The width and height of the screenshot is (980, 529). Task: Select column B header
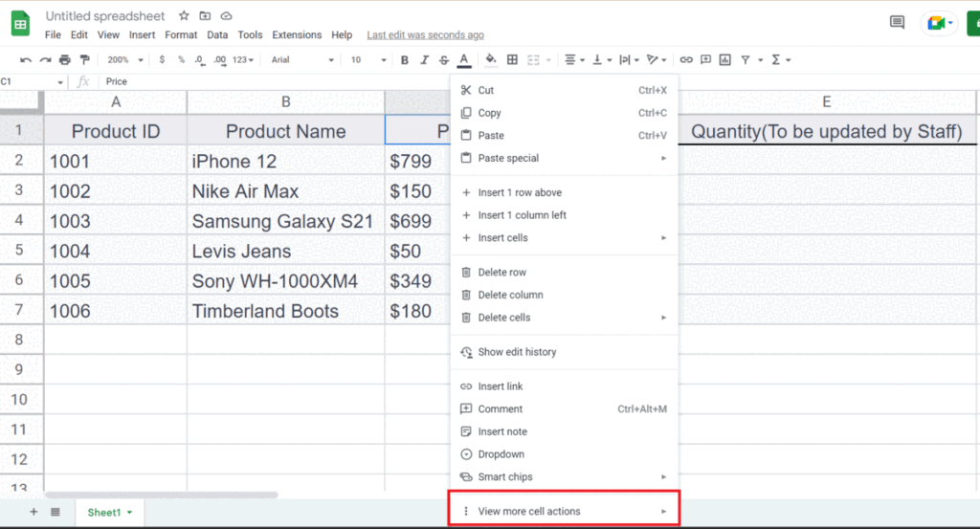coord(285,101)
